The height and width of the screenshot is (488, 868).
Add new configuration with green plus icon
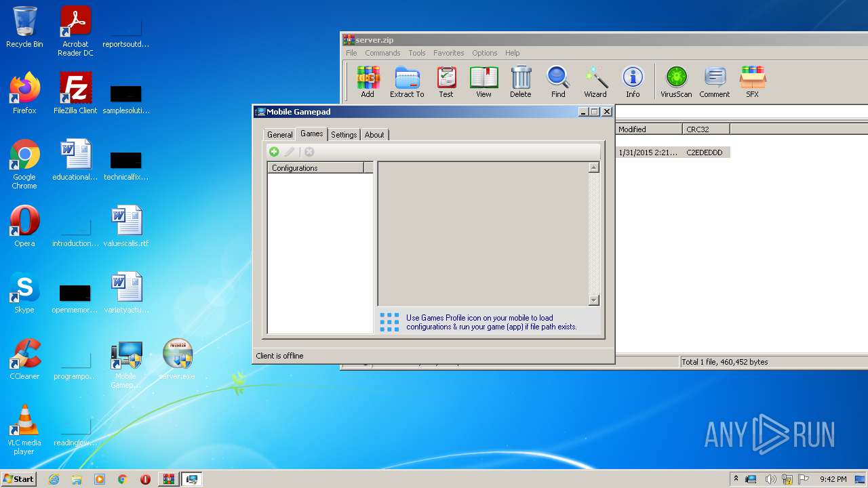click(x=274, y=152)
